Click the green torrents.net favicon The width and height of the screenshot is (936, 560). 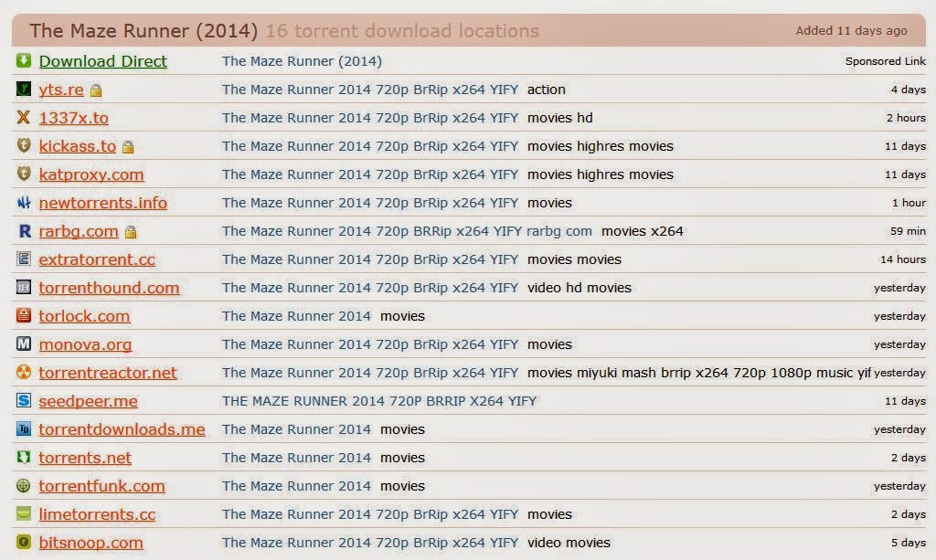23,457
